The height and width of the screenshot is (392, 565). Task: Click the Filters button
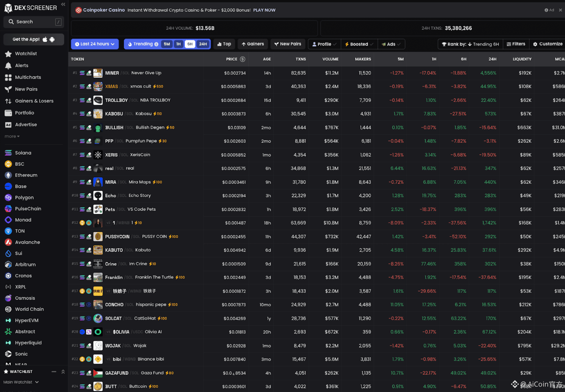(x=516, y=44)
